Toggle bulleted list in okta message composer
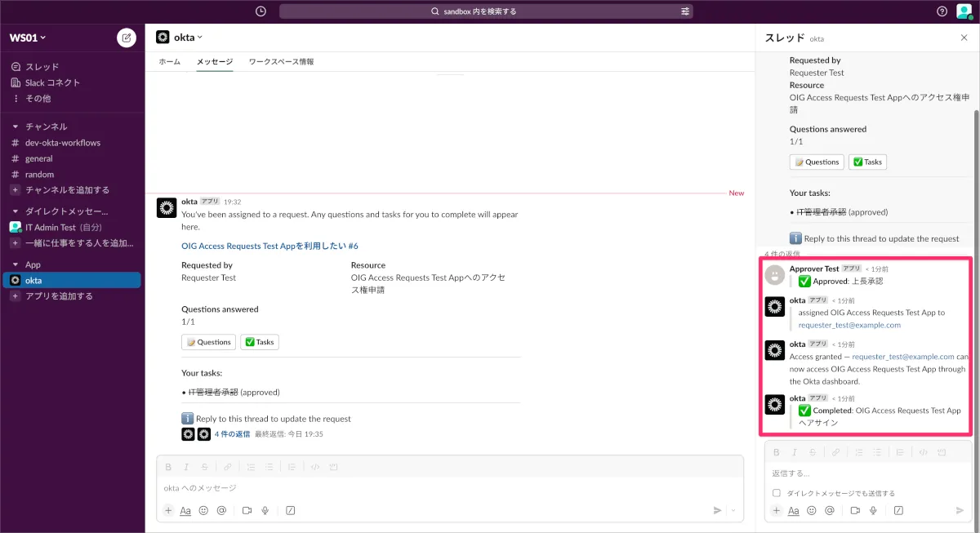 (x=269, y=467)
